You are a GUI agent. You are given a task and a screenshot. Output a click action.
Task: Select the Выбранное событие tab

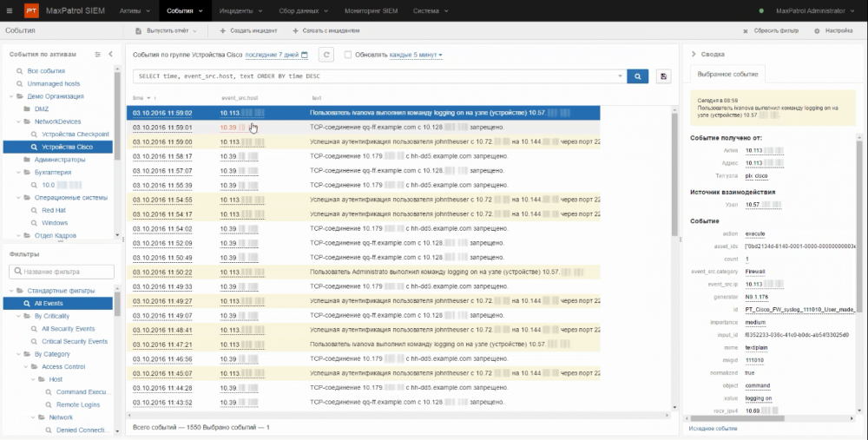727,74
